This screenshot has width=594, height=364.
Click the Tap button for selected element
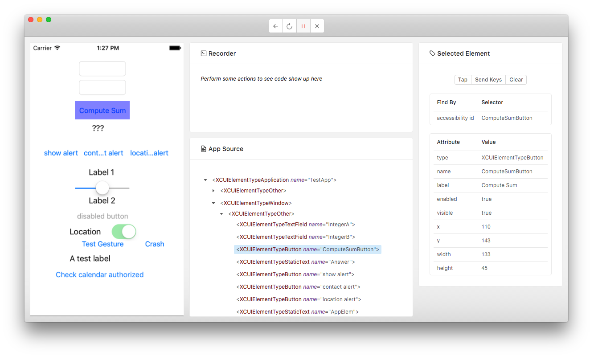tap(463, 80)
